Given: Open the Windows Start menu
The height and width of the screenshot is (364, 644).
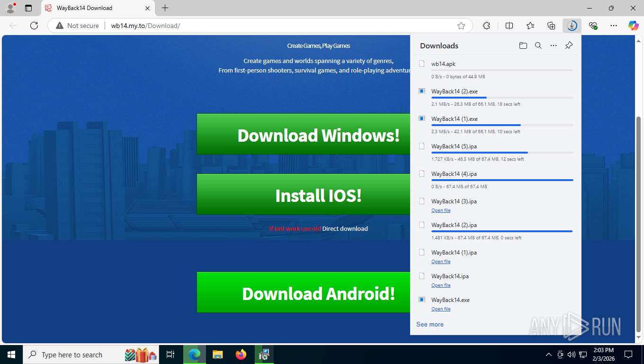Looking at the screenshot, I should coord(11,355).
